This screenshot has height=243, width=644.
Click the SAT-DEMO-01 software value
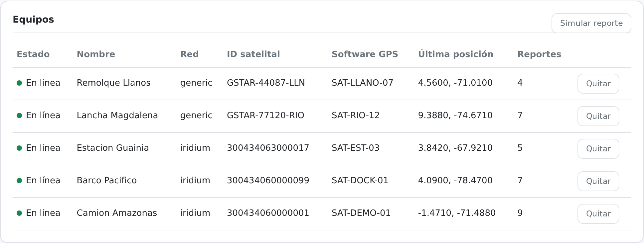361,213
